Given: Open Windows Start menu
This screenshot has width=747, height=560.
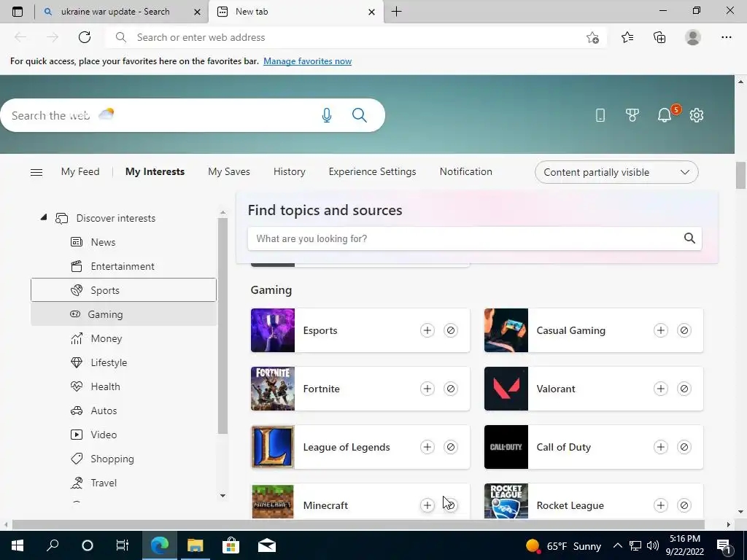Looking at the screenshot, I should click(18, 545).
